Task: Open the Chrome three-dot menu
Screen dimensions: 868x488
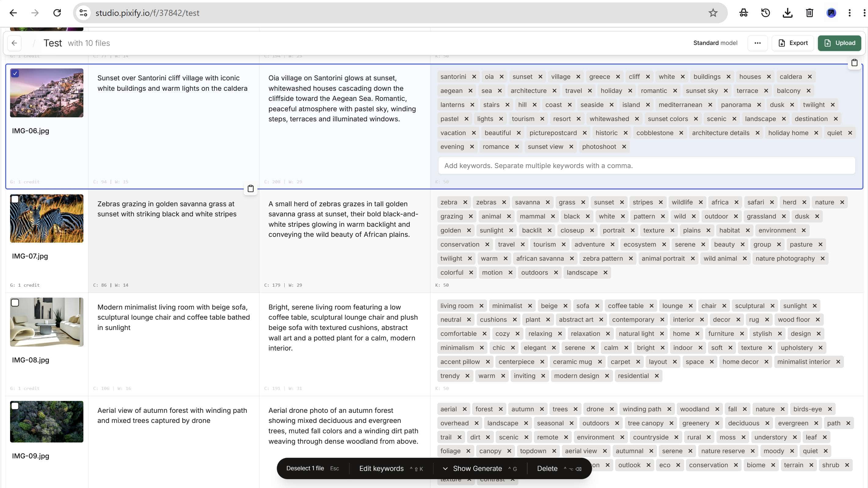Action: tap(849, 13)
